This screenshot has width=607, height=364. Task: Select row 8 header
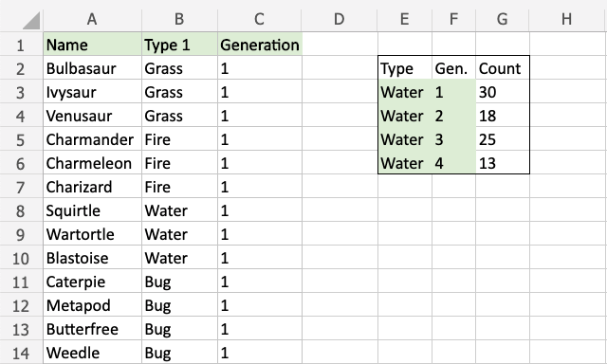21,211
